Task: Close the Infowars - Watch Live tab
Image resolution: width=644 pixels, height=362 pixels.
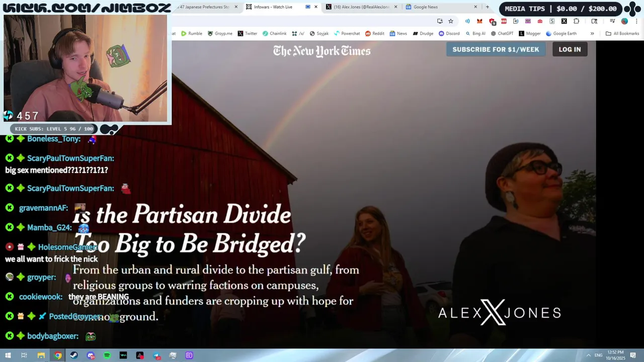Action: (x=316, y=7)
